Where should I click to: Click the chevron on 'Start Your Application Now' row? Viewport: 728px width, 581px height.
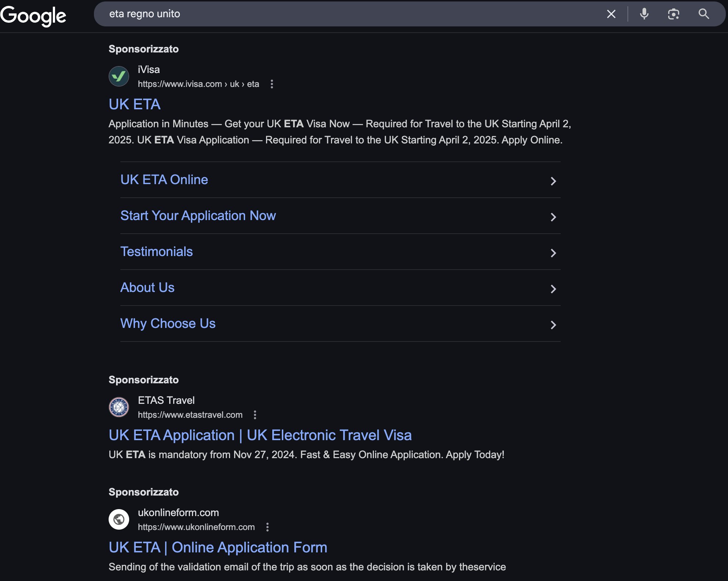[x=553, y=217]
